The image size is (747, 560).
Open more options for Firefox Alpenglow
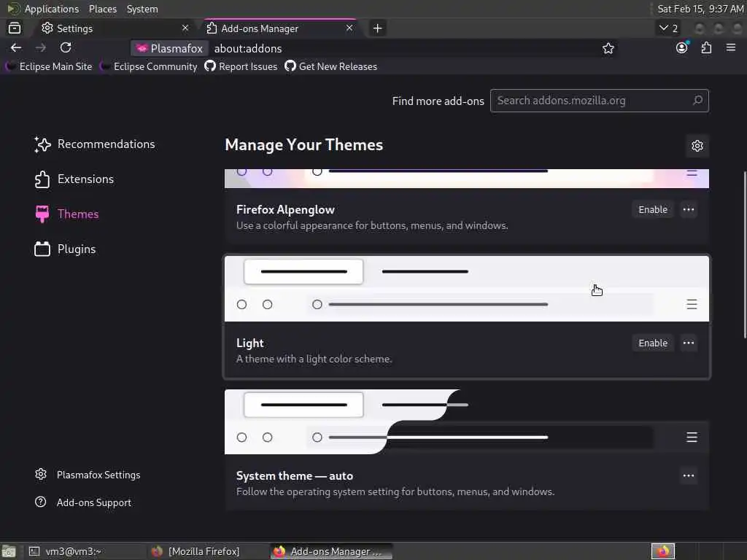tap(689, 210)
